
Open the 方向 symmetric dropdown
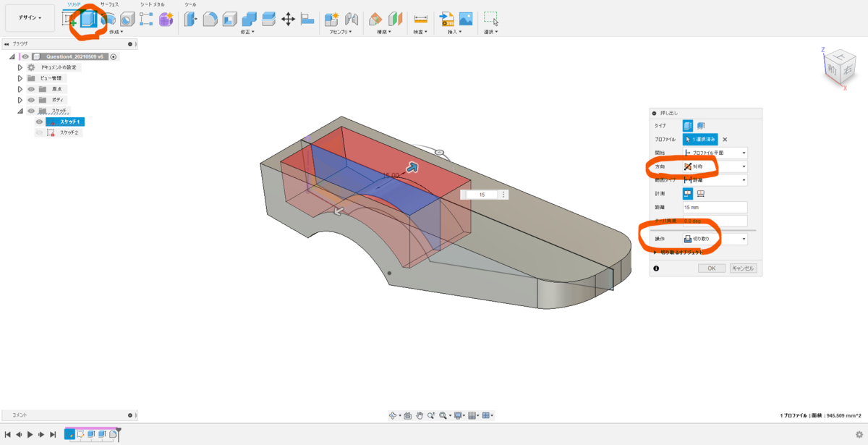coord(715,166)
